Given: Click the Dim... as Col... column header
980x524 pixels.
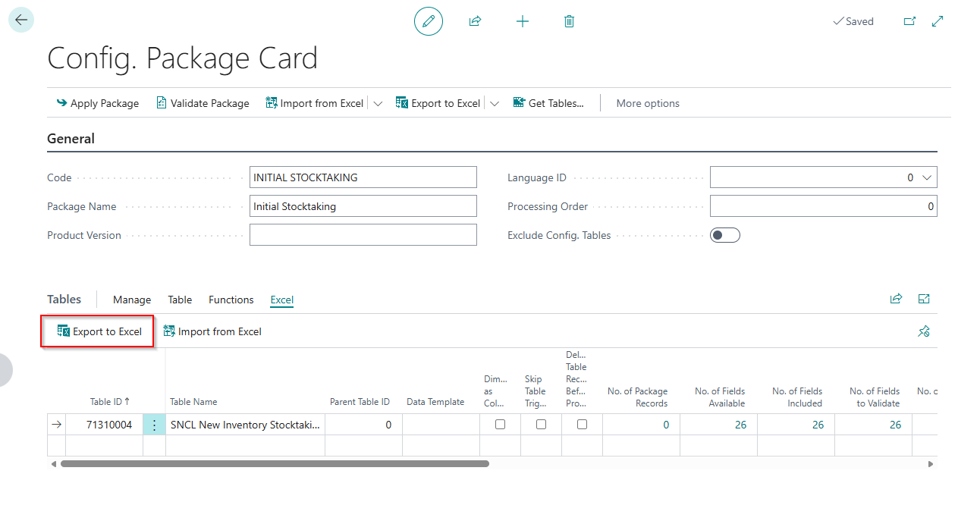Looking at the screenshot, I should [x=495, y=391].
